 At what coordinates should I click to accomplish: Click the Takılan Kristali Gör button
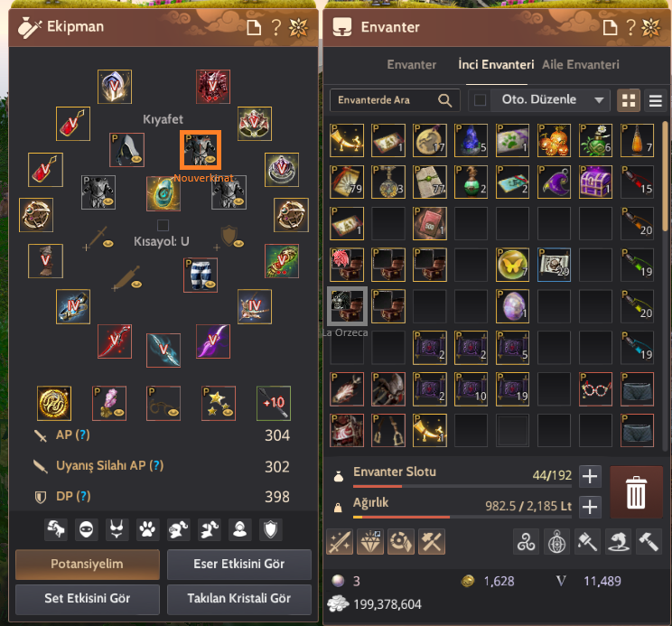click(239, 599)
